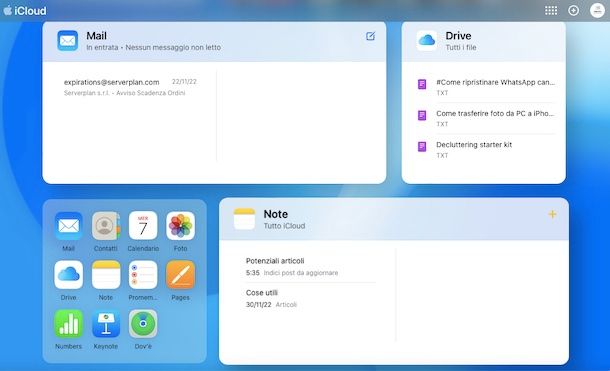Compose a new mail message

(x=370, y=36)
